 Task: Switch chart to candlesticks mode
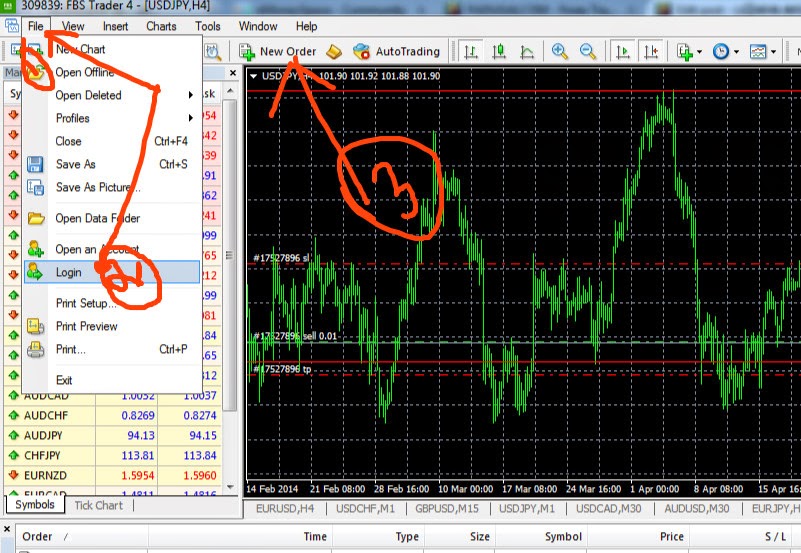click(x=499, y=52)
